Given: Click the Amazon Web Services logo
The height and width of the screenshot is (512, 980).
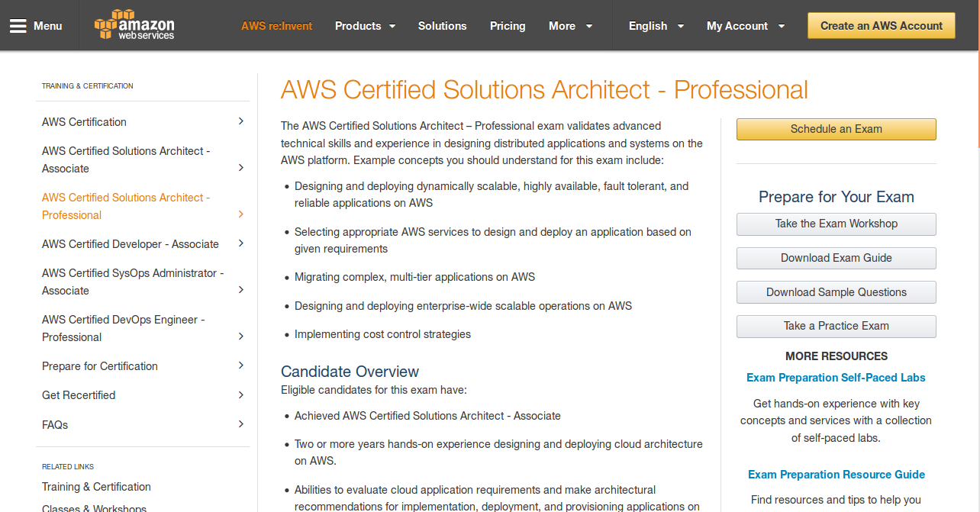Looking at the screenshot, I should pos(134,25).
